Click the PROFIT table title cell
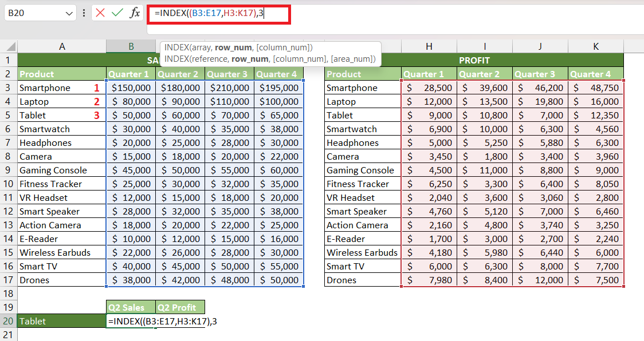The image size is (644, 341). coord(474,60)
